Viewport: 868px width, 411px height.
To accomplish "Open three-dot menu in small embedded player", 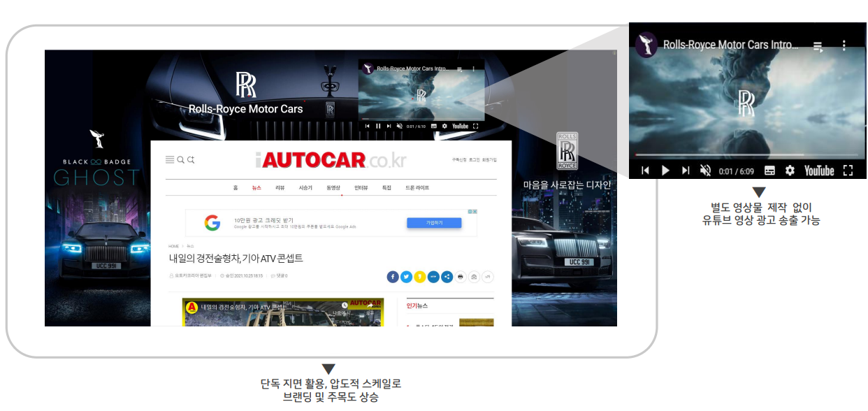I will point(473,69).
